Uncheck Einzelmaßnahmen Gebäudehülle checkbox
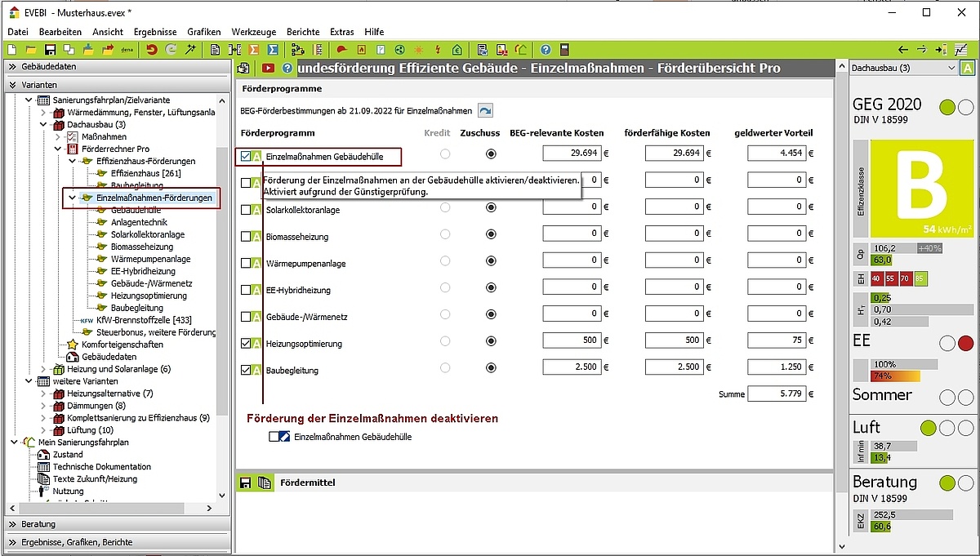This screenshot has height=556, width=980. pyautogui.click(x=246, y=155)
